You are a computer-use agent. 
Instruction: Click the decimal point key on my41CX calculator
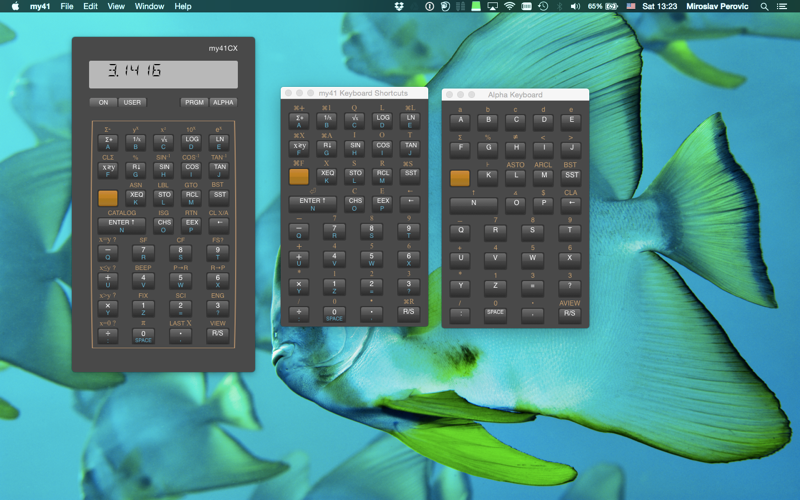(180, 336)
